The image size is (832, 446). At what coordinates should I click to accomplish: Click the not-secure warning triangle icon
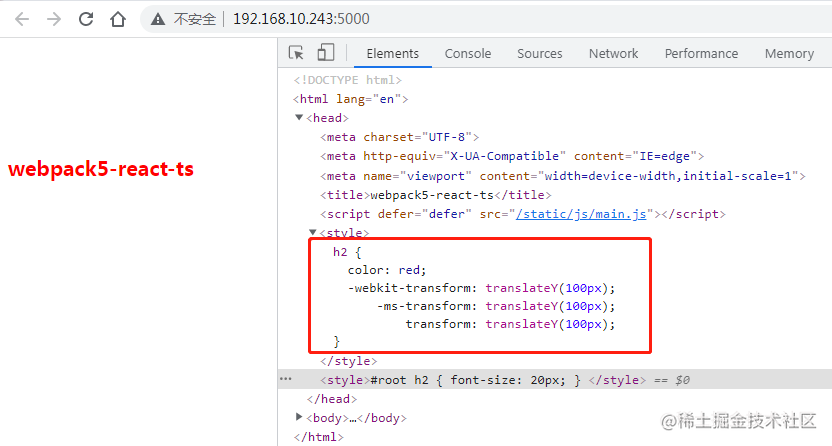tap(158, 19)
